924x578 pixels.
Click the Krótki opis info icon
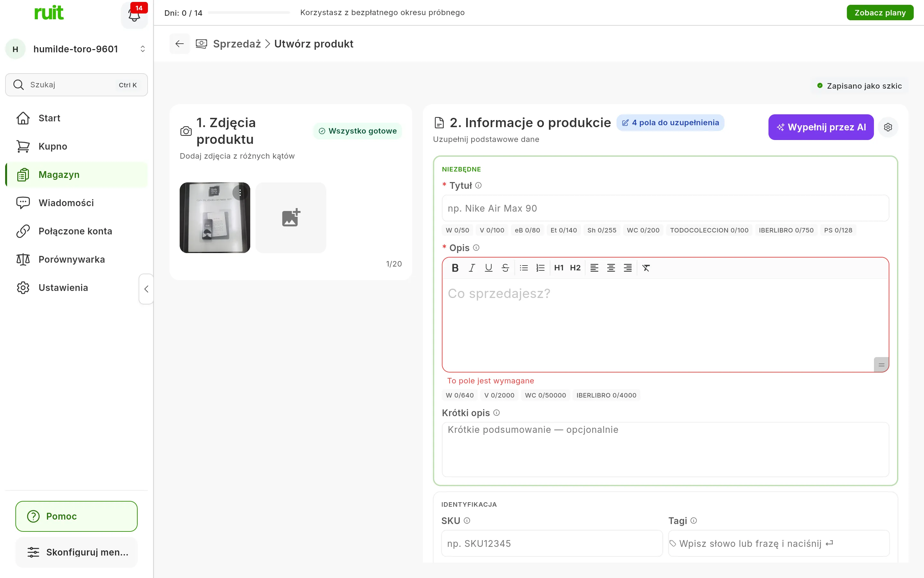pyautogui.click(x=496, y=413)
